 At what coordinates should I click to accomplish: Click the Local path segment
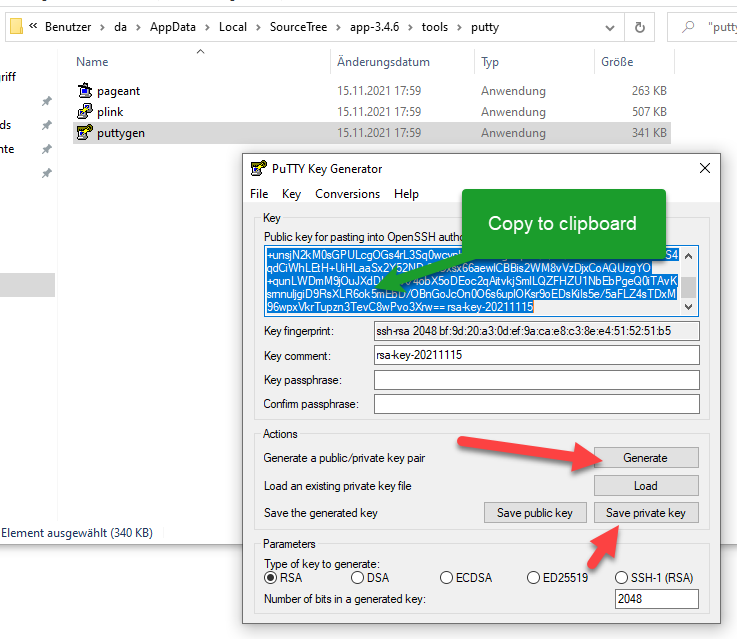click(x=233, y=27)
